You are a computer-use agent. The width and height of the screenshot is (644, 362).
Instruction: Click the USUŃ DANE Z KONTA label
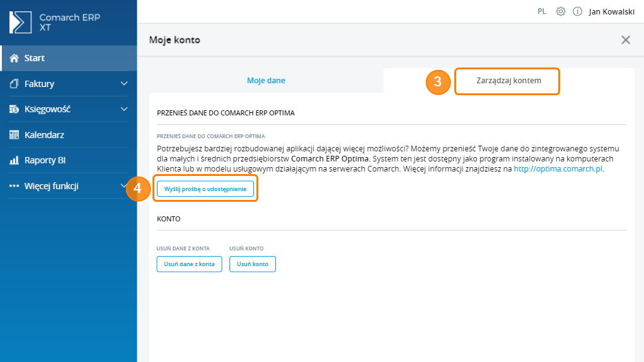pos(183,248)
